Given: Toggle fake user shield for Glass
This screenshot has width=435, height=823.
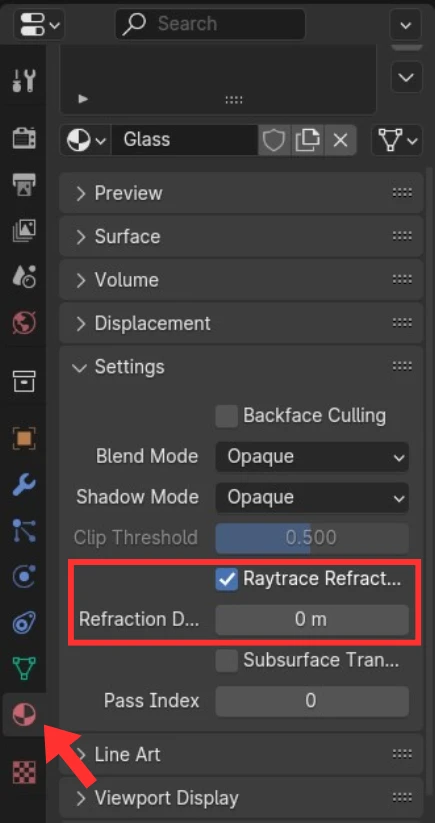Looking at the screenshot, I should pyautogui.click(x=274, y=140).
